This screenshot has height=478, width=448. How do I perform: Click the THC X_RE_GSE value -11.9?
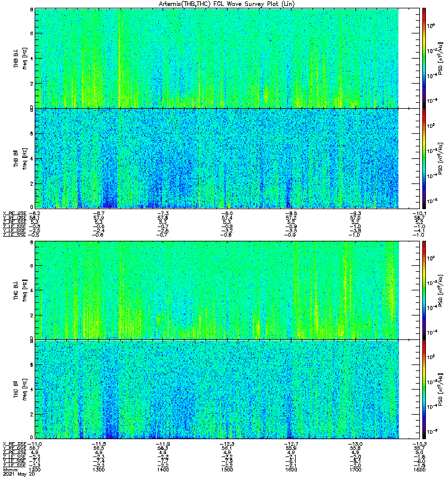tap(162, 444)
